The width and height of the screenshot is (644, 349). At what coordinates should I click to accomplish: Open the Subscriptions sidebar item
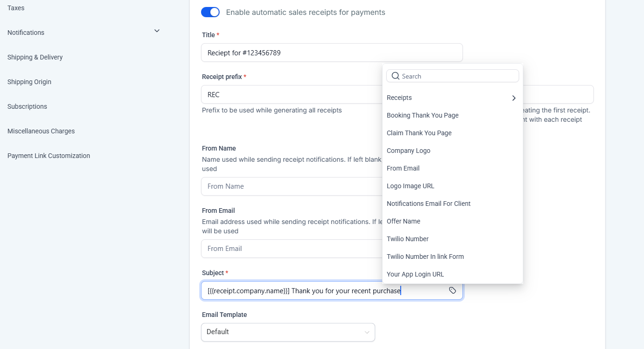(27, 106)
